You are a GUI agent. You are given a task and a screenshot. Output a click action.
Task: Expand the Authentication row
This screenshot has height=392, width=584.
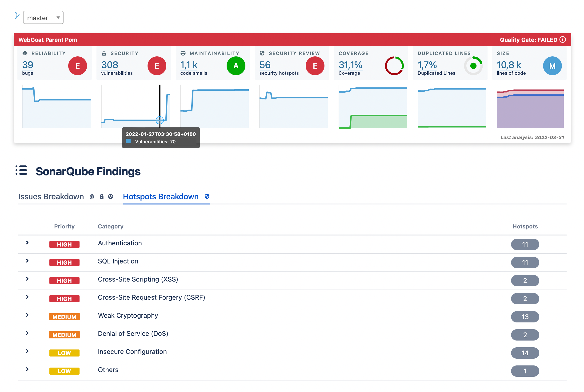pyautogui.click(x=27, y=243)
